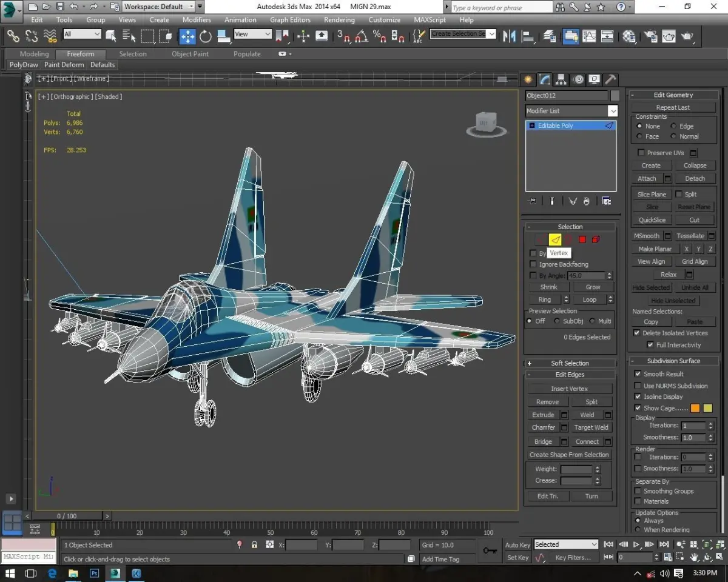Click the Chamfer button
The width and height of the screenshot is (728, 582).
click(544, 427)
